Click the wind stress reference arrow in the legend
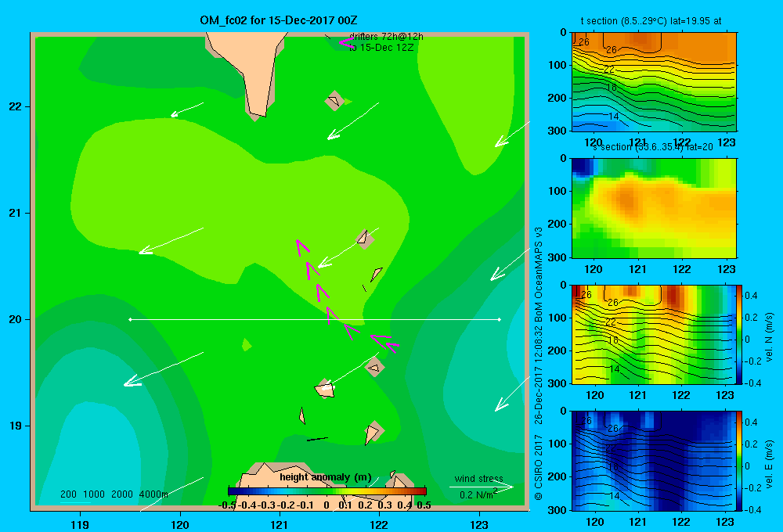The image size is (783, 532). point(482,487)
